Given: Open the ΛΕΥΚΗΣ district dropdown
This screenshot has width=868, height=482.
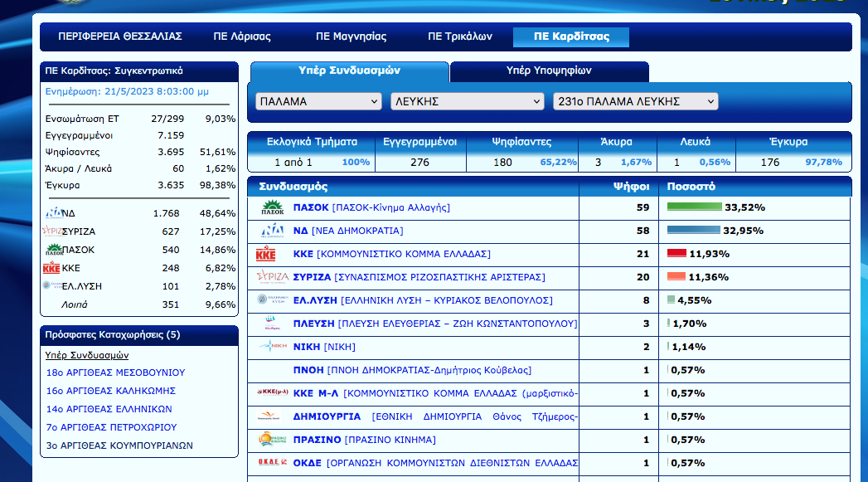Looking at the screenshot, I should [x=467, y=101].
